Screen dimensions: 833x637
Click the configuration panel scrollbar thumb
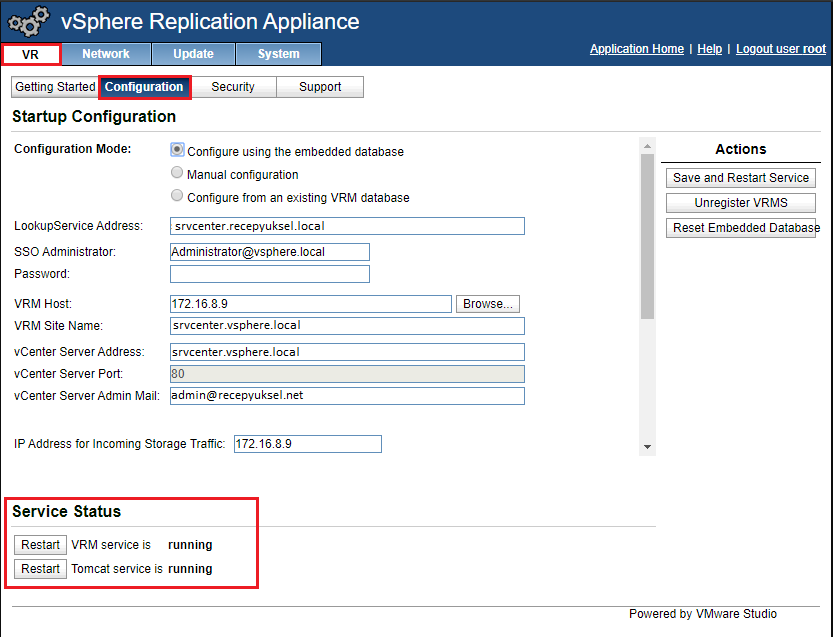pyautogui.click(x=647, y=236)
